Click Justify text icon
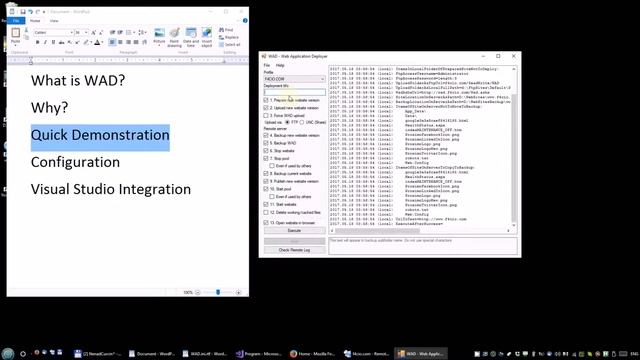Image resolution: width=640 pixels, height=360 pixels. pyautogui.click(x=136, y=42)
